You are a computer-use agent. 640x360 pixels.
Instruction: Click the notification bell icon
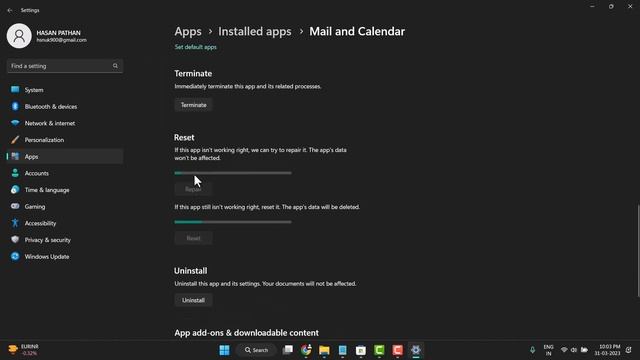coord(629,350)
